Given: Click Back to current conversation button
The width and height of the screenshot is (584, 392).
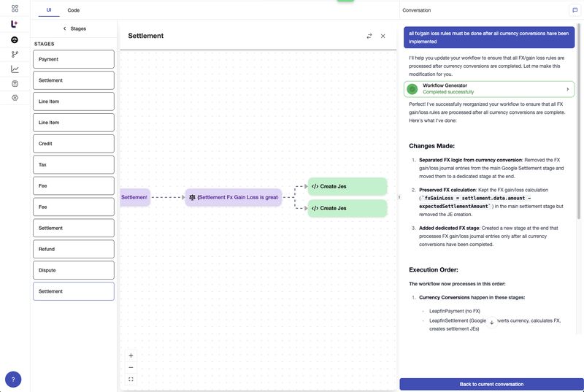Looking at the screenshot, I should 491,384.
